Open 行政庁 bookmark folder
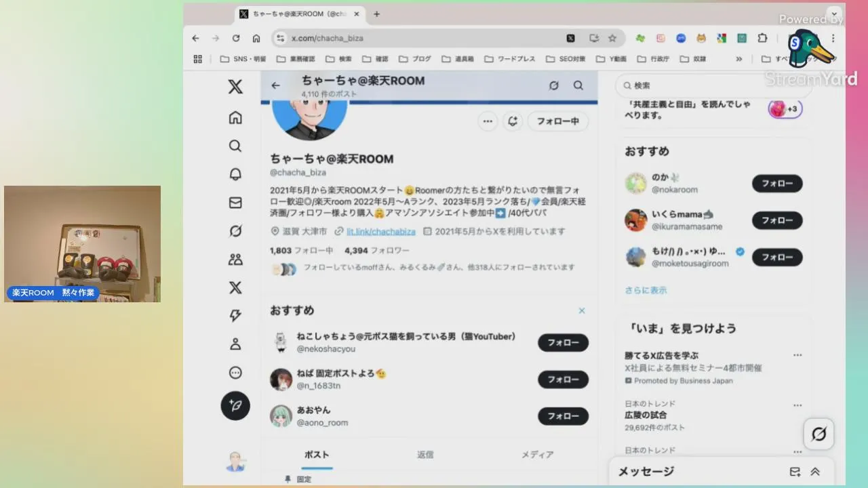 653,59
